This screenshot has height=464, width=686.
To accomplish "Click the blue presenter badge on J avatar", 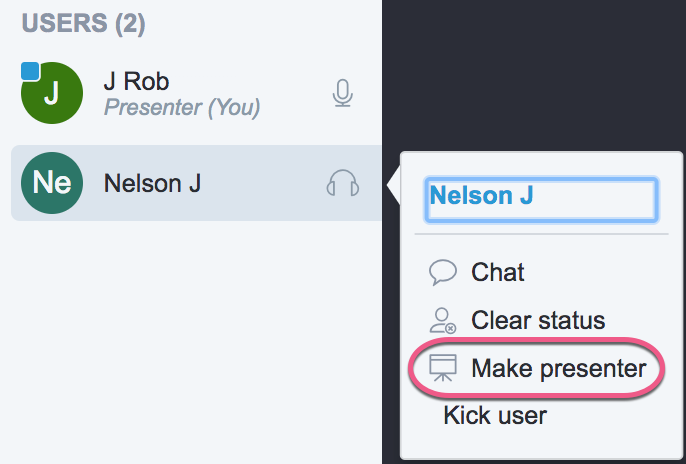I will [x=30, y=70].
